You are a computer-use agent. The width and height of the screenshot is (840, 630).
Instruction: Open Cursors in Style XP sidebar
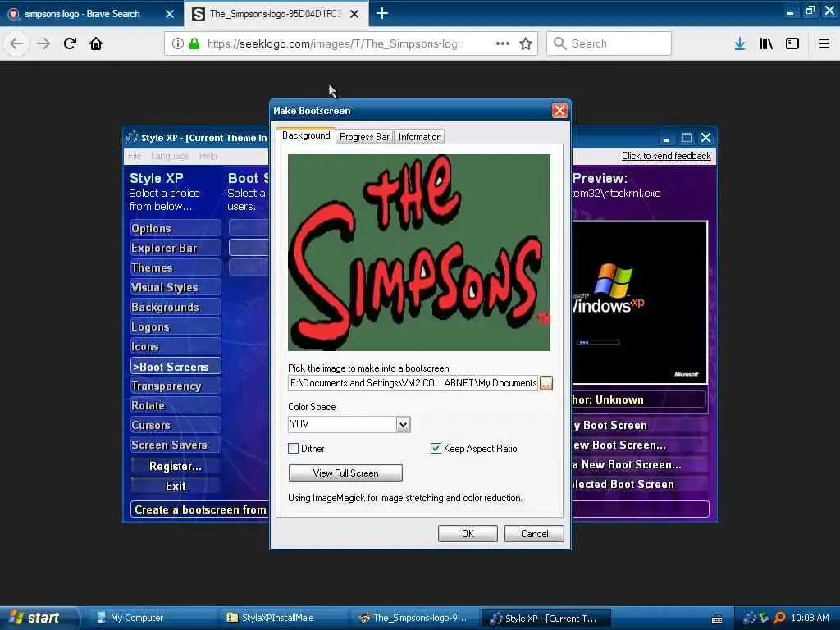tap(176, 426)
